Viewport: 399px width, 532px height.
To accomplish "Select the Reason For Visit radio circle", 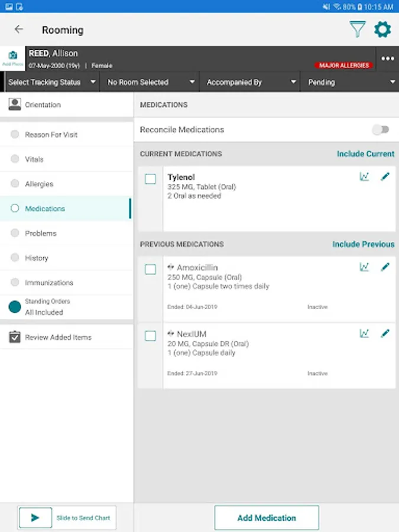I will coord(15,134).
